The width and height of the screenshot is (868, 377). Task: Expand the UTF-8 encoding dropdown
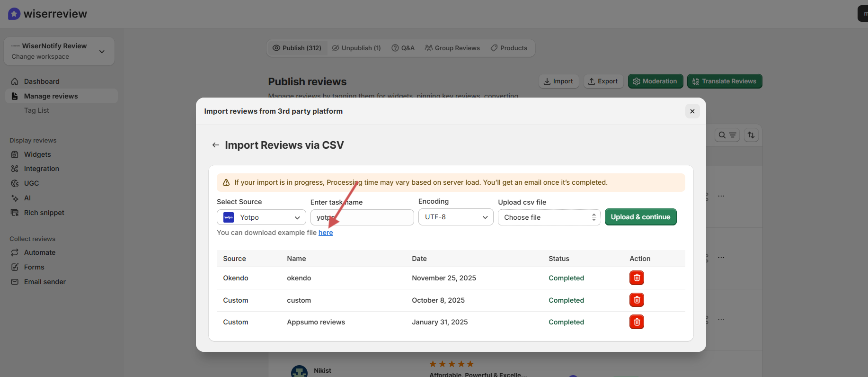(x=455, y=217)
